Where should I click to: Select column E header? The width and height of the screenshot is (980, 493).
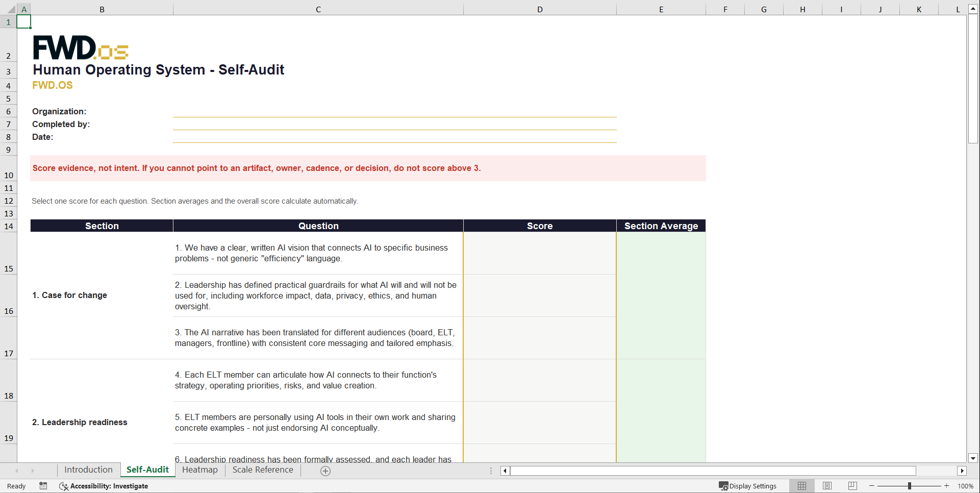point(661,9)
